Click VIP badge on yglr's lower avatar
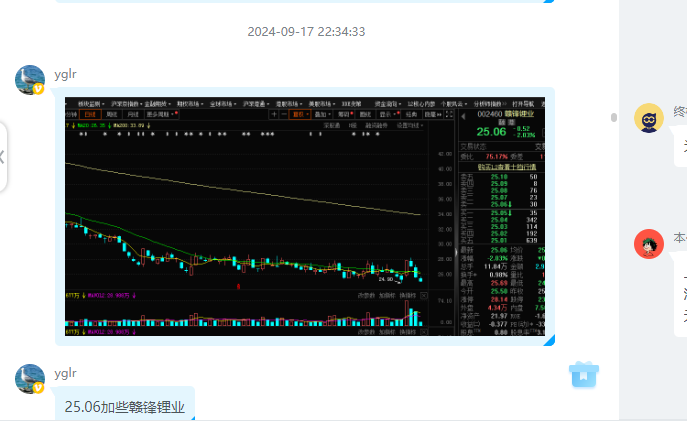 (x=39, y=388)
